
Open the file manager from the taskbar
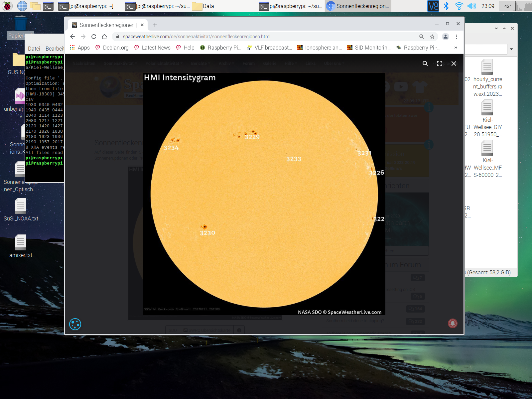35,6
